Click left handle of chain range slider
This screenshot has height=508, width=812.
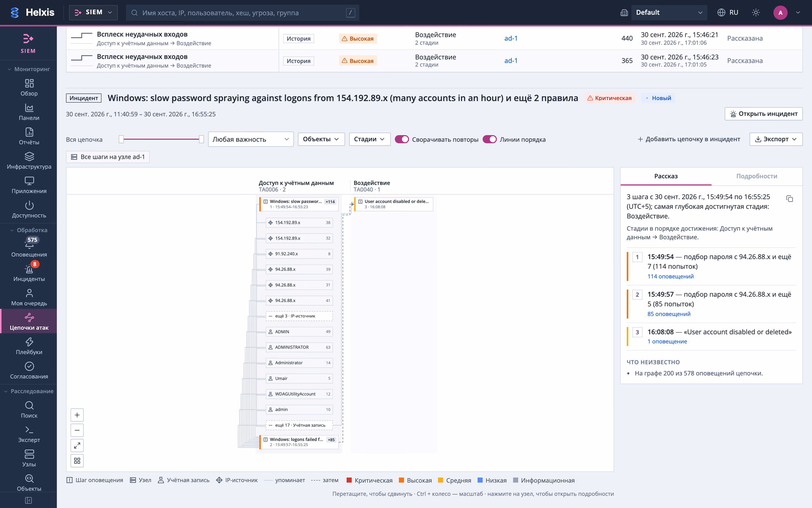(121, 139)
